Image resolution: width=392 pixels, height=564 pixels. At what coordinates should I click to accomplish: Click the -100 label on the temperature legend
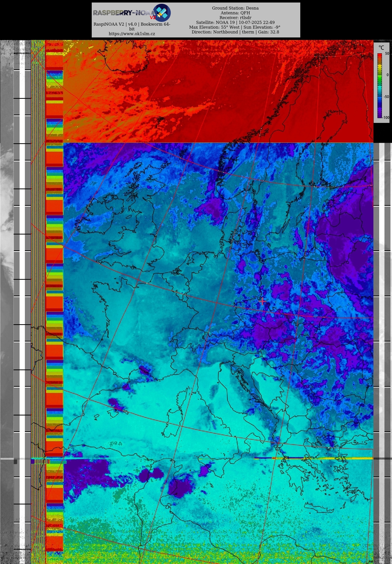tap(386, 117)
